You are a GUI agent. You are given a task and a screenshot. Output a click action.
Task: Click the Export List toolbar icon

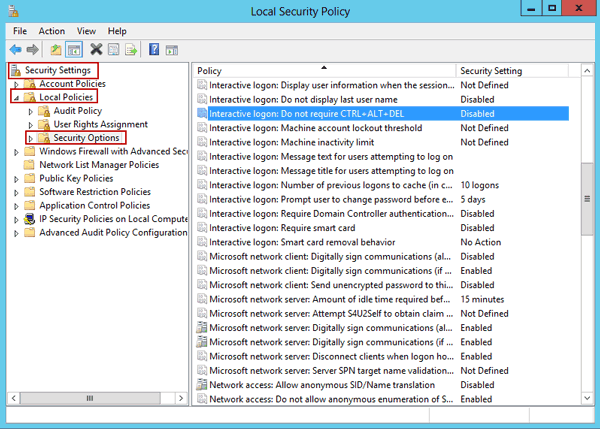[131, 49]
